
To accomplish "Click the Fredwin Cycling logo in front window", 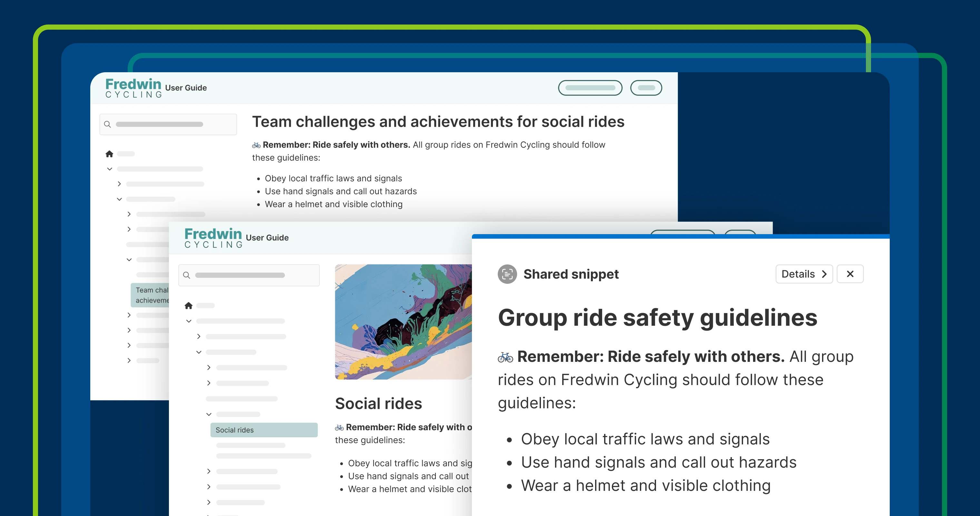I will pyautogui.click(x=213, y=238).
